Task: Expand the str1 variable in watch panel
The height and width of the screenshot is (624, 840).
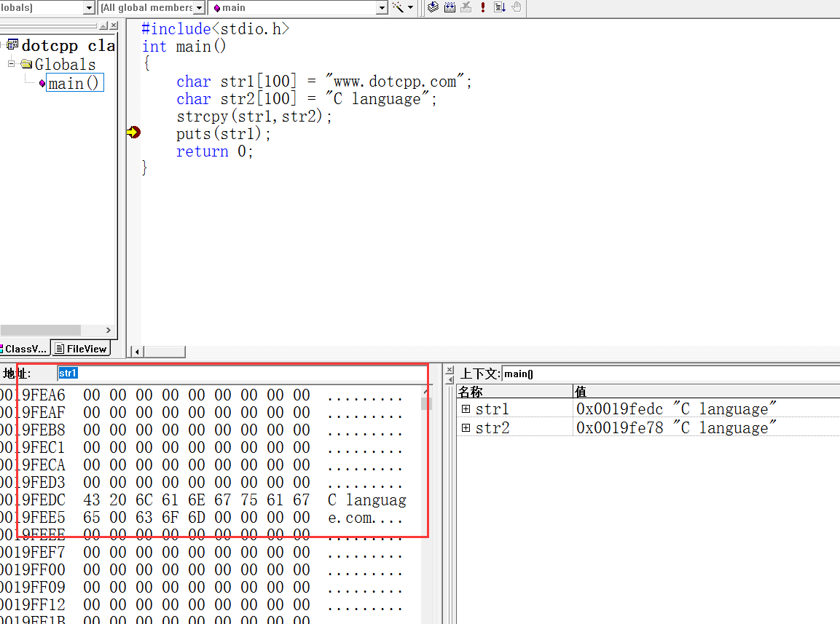Action: [x=466, y=409]
